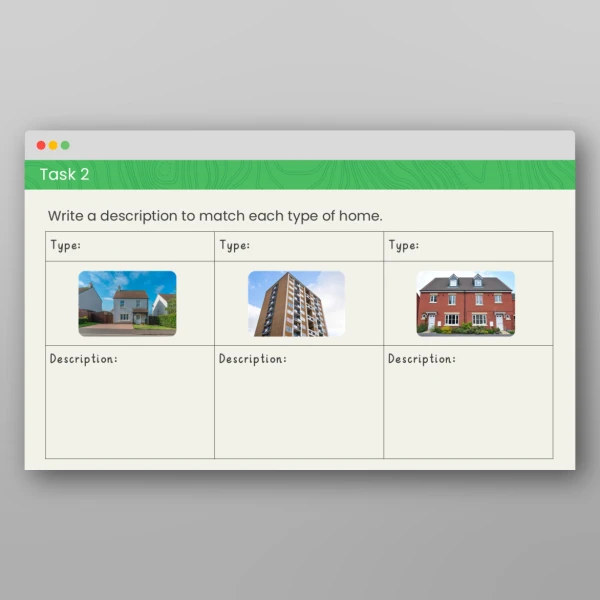
Task: Open the high-rise tower block photo
Action: point(296,303)
